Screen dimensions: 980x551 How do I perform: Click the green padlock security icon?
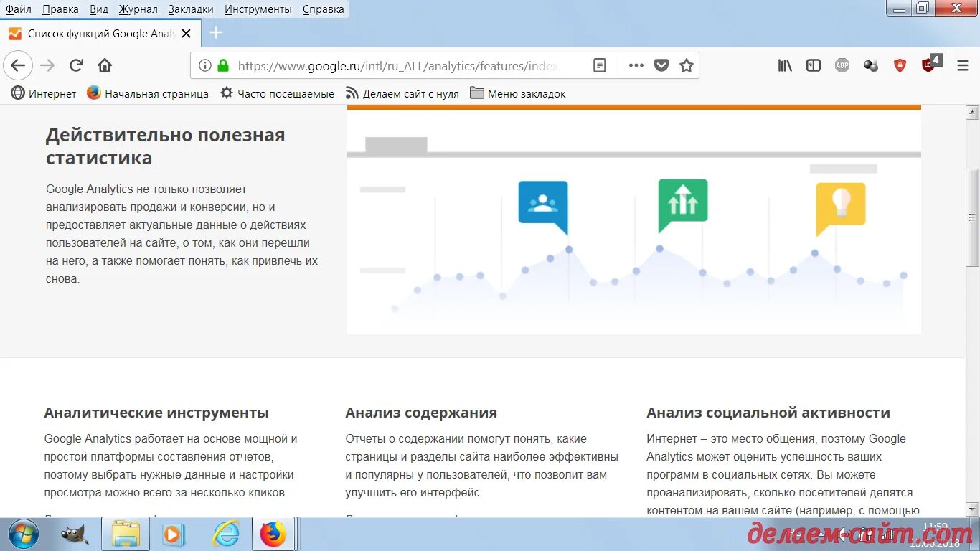click(223, 65)
